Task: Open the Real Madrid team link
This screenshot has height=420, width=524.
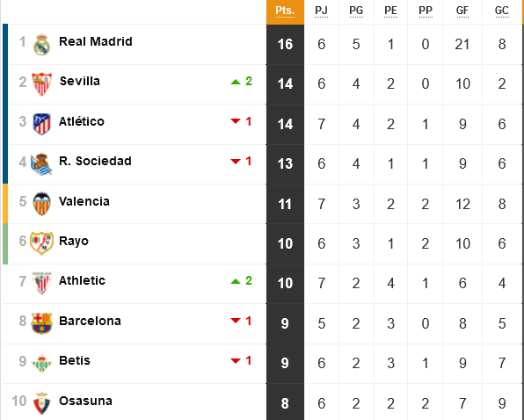Action: 96,41
